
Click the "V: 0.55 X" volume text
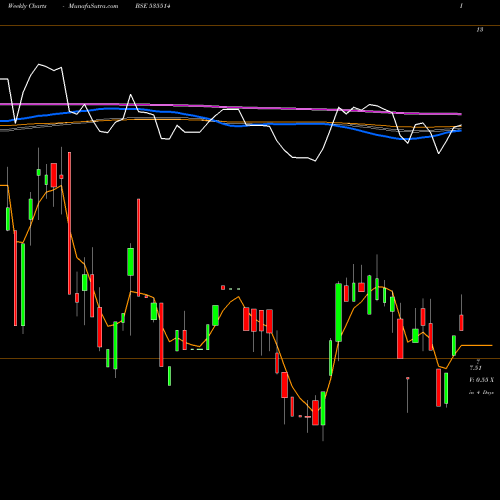[481, 380]
